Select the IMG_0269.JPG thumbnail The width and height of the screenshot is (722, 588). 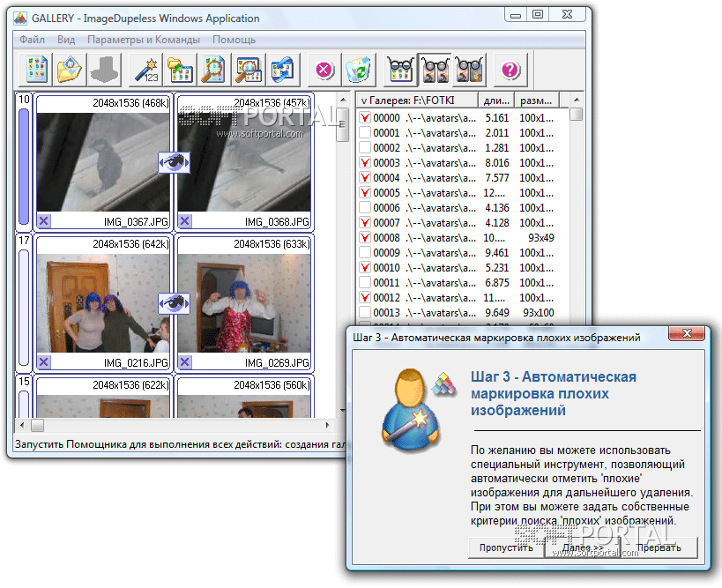click(x=244, y=303)
